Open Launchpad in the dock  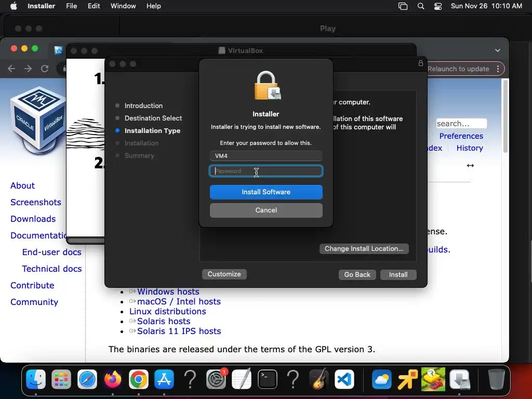tap(61, 379)
